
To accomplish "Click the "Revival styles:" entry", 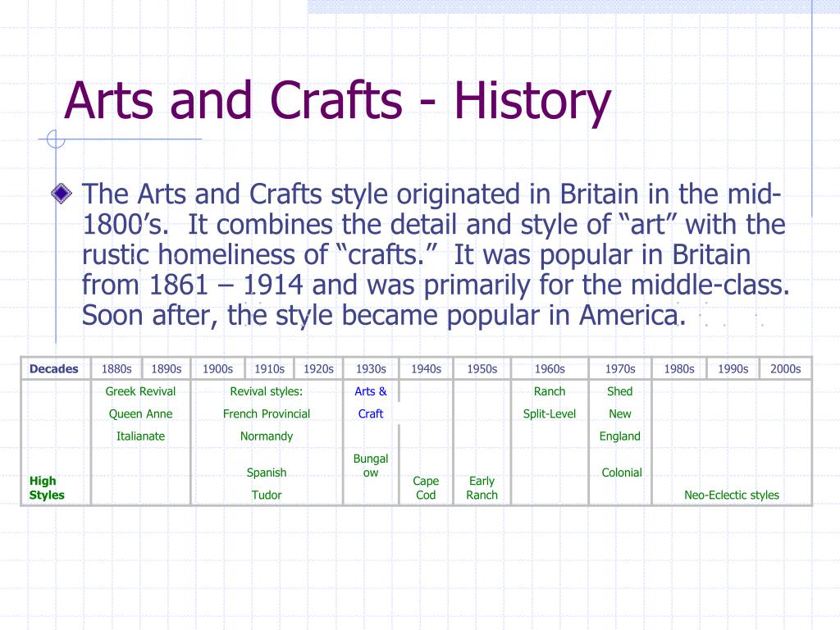I will [x=267, y=391].
